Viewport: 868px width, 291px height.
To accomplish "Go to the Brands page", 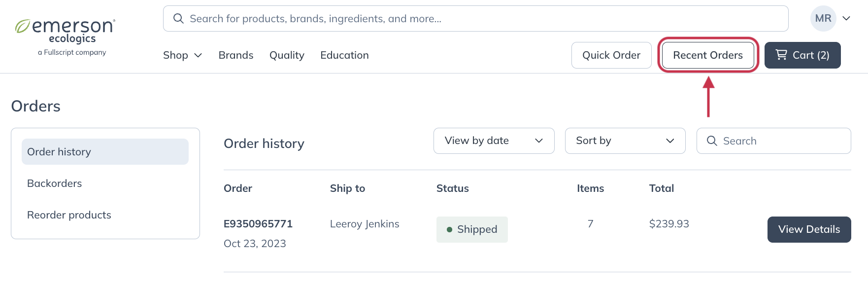I will pos(236,55).
